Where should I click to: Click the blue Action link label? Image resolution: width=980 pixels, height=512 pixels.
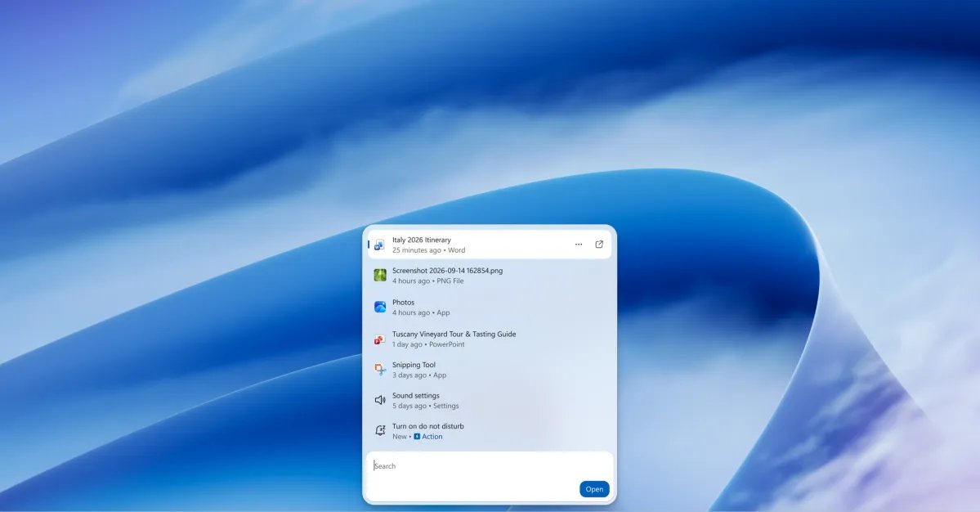[x=432, y=437]
